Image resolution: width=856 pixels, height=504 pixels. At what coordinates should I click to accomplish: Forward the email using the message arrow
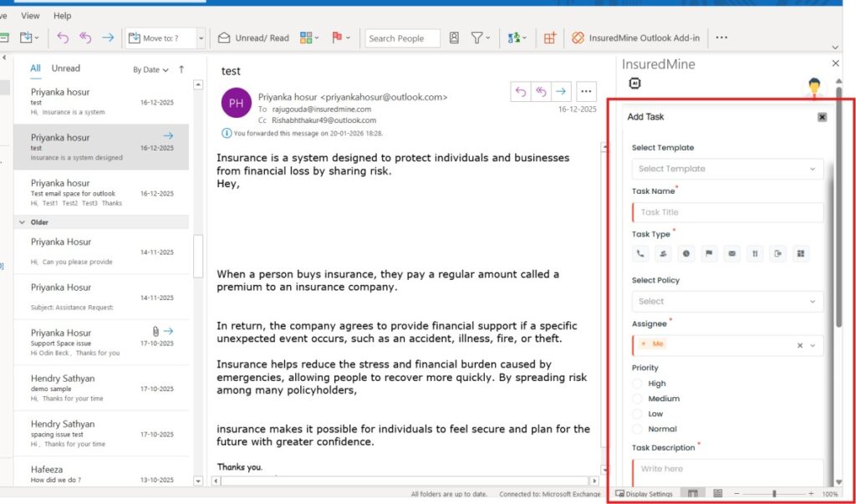click(562, 91)
